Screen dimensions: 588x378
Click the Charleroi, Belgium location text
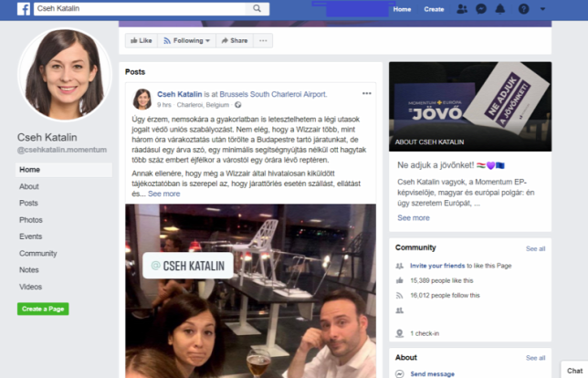point(203,105)
